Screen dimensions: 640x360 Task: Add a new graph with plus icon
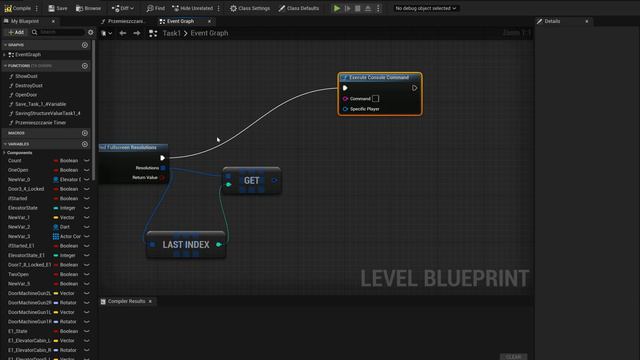85,45
